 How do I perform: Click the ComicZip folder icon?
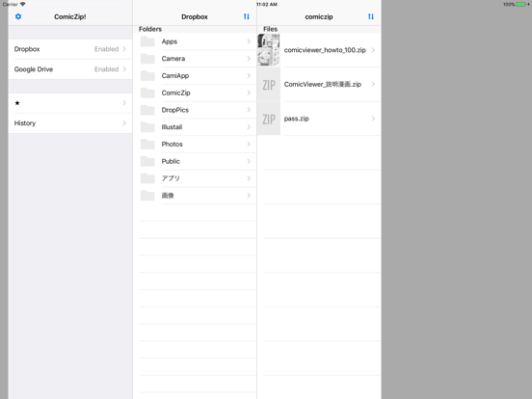click(147, 93)
